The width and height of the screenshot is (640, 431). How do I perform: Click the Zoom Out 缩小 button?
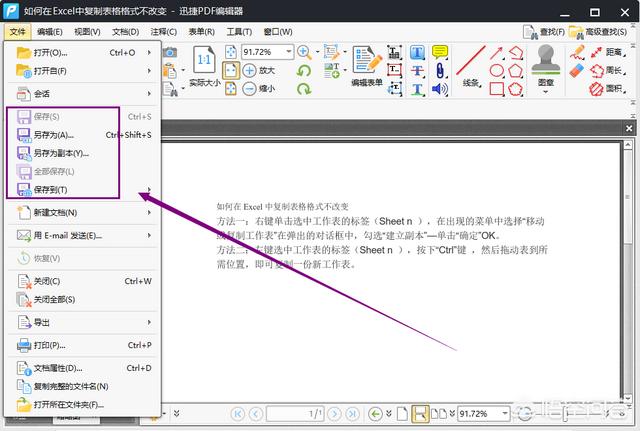point(259,88)
